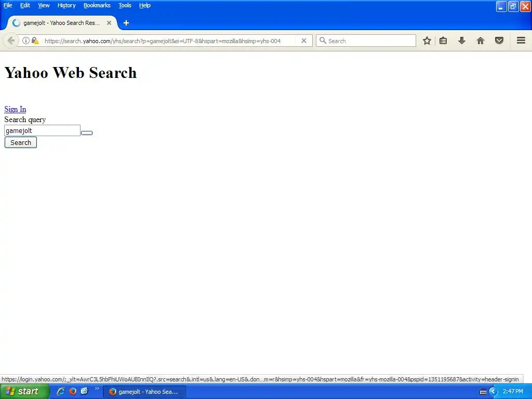Click the Yahoo Web Search heading
The height and width of the screenshot is (399, 532).
[71, 73]
